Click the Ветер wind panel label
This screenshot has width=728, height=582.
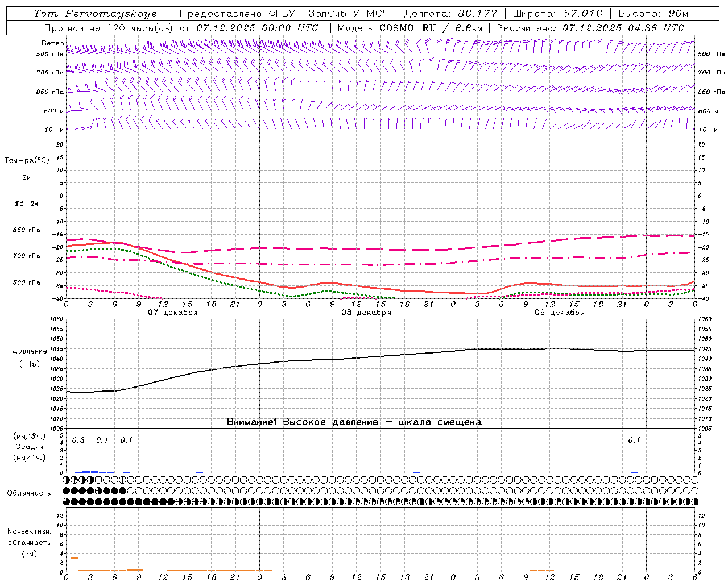pyautogui.click(x=52, y=43)
